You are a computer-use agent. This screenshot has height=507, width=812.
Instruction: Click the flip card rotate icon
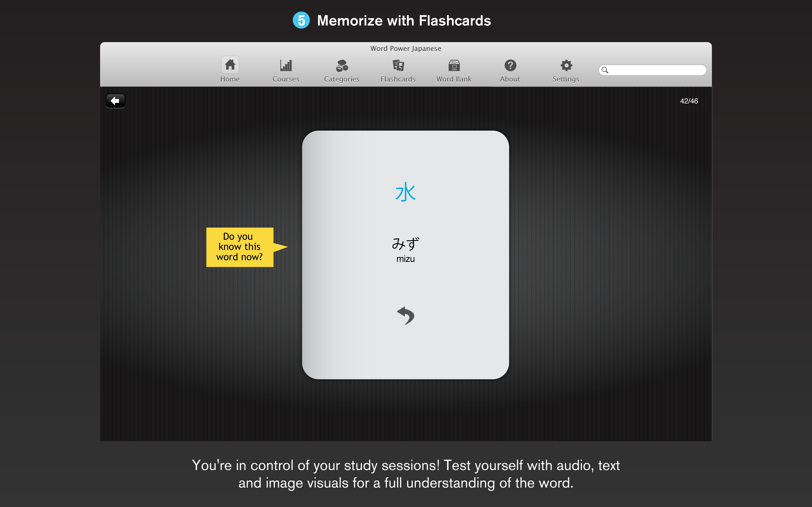405,315
